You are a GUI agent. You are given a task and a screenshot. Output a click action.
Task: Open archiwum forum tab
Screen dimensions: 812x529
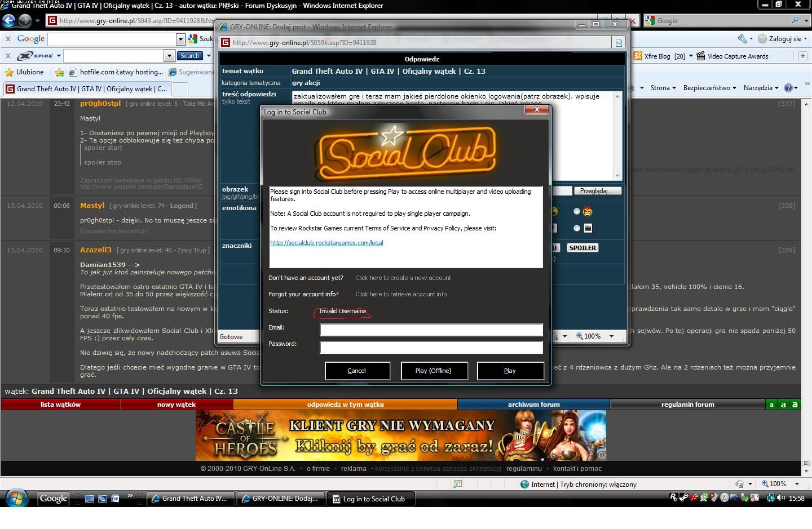click(533, 404)
